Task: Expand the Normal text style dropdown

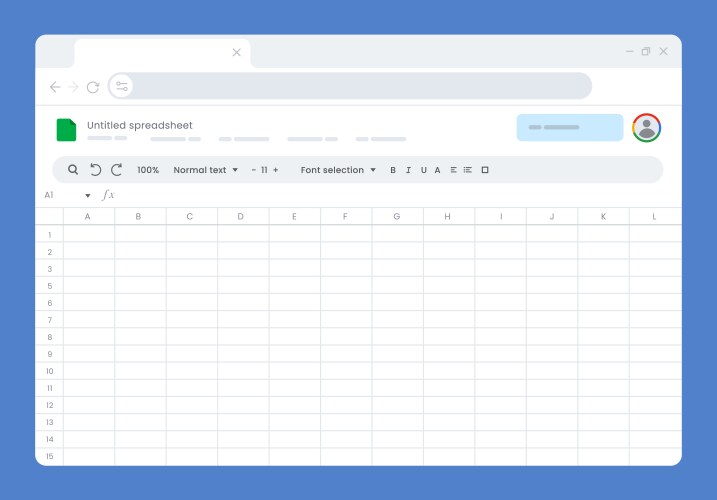Action: click(x=206, y=170)
